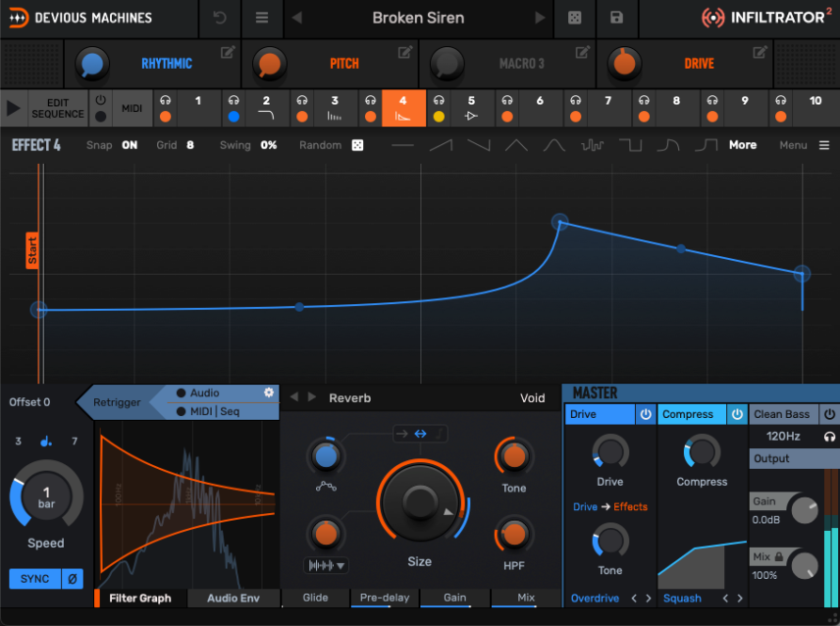Click the EDIT SEQUENCE button
Image resolution: width=840 pixels, height=626 pixels.
pos(58,108)
